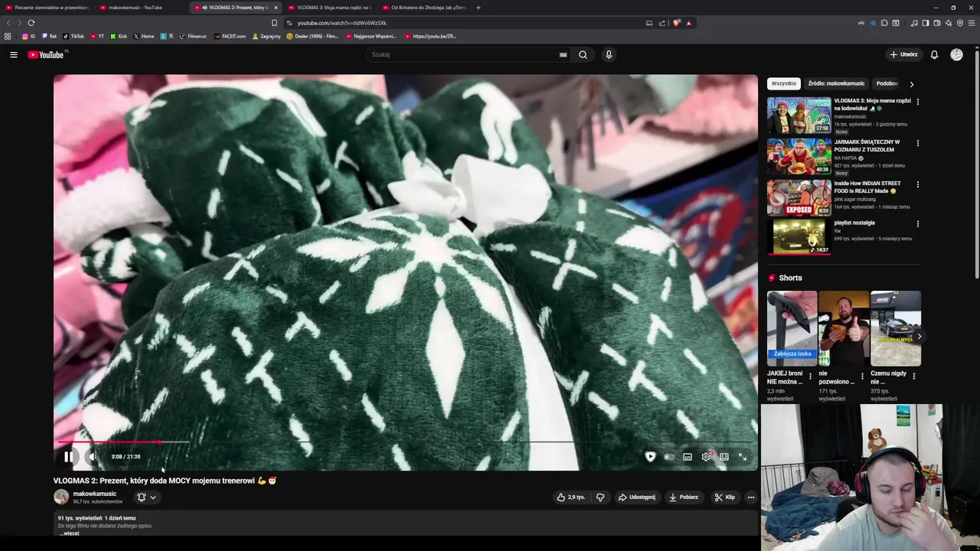Enter fullscreen mode
Screen dimensions: 980x551
(743, 457)
